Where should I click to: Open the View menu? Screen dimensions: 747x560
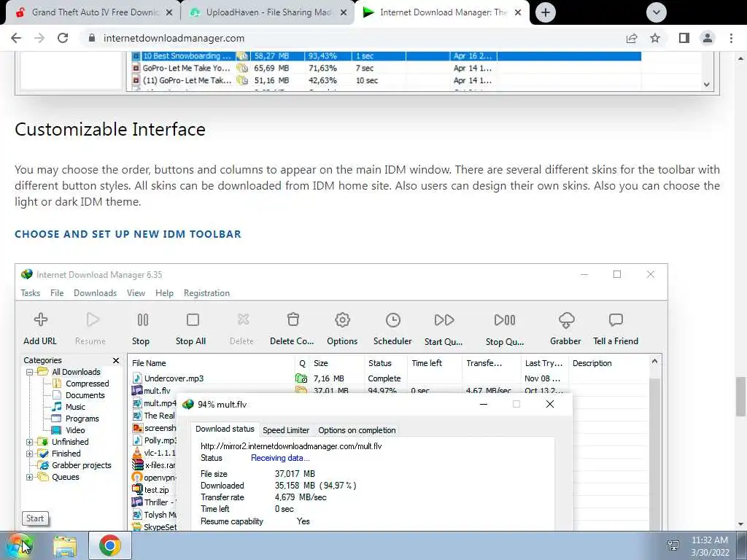point(136,293)
